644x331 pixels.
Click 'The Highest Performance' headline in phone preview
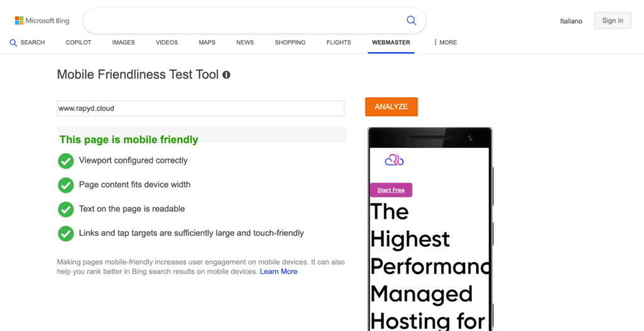point(429,239)
